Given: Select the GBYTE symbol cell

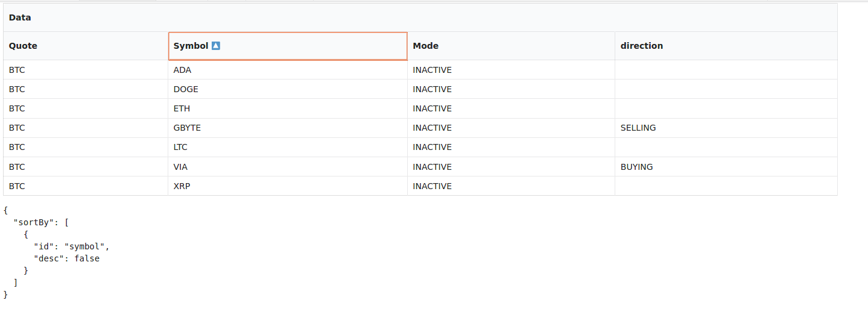Looking at the screenshot, I should (x=288, y=128).
